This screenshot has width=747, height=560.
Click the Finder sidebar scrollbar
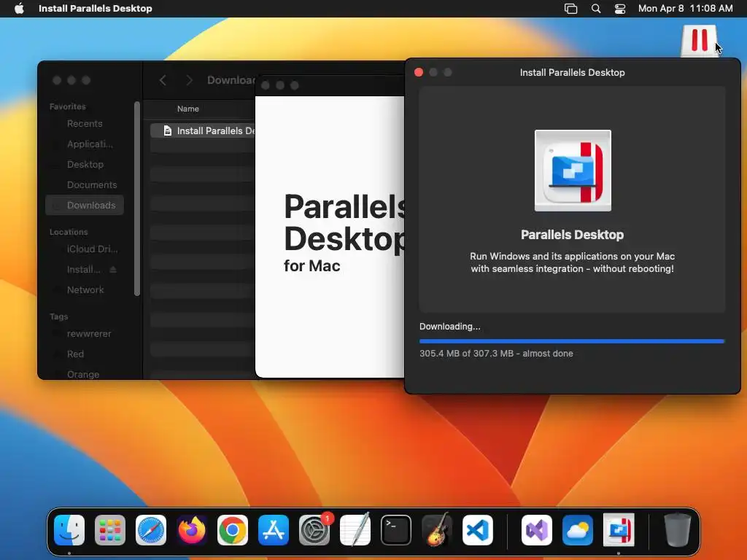point(137,198)
